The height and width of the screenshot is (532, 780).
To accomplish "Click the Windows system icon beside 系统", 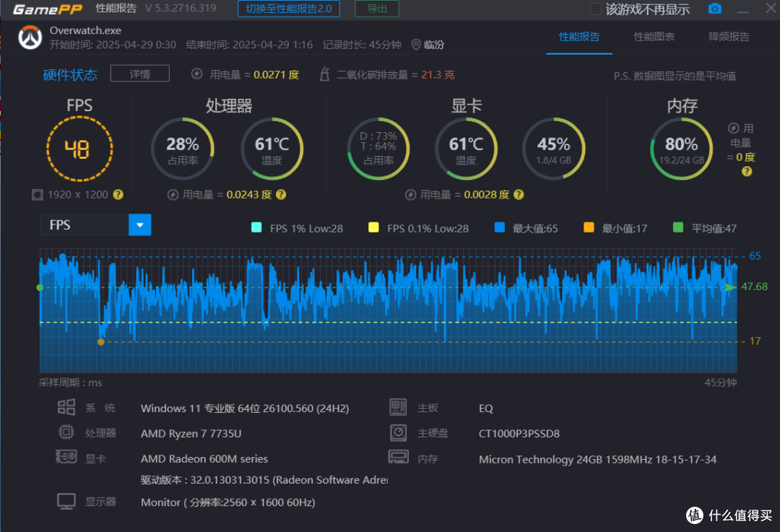I will 66,407.
